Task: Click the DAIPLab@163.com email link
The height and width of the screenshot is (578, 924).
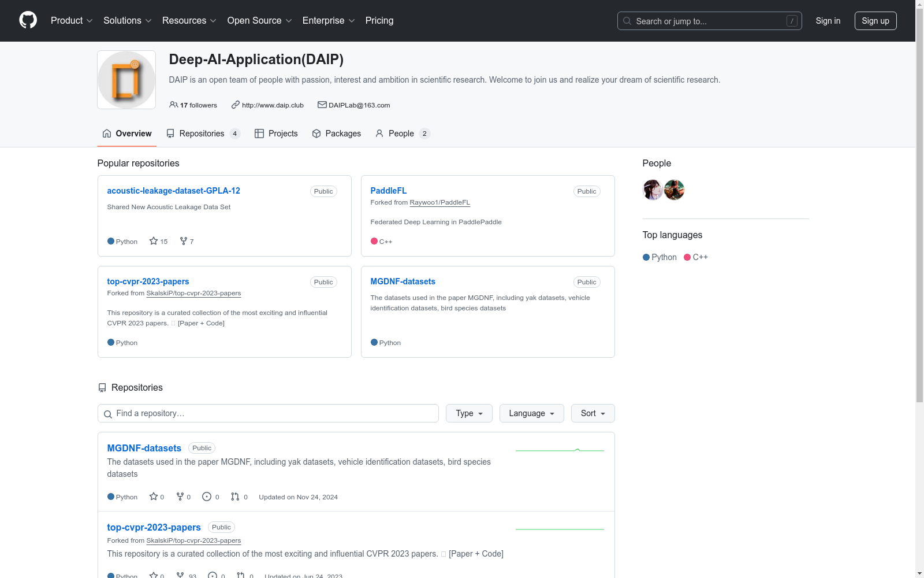Action: coord(359,105)
